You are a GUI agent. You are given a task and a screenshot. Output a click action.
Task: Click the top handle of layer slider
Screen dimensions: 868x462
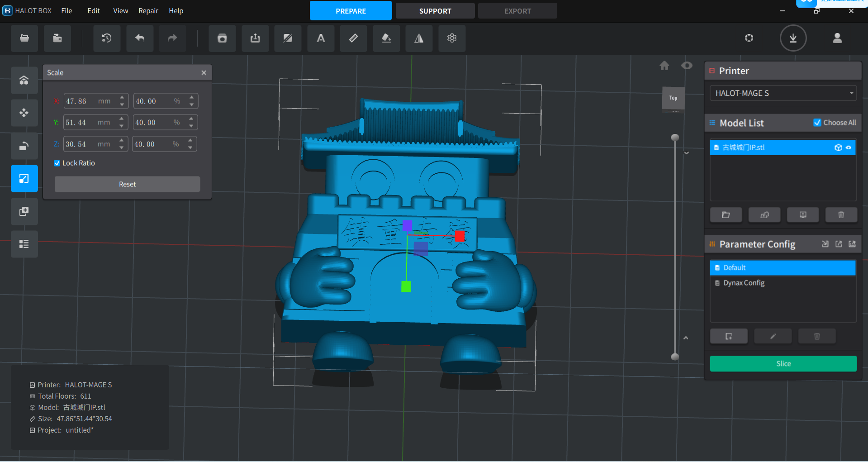(674, 138)
